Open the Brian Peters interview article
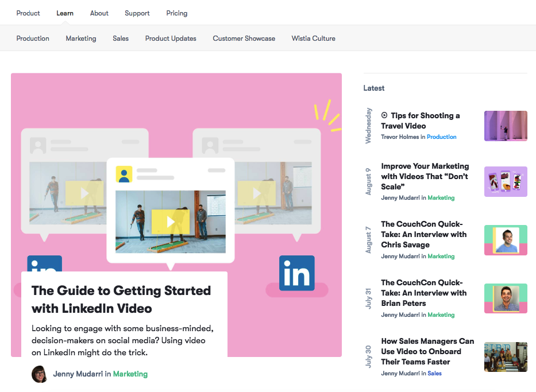This screenshot has width=536, height=392. pyautogui.click(x=424, y=293)
